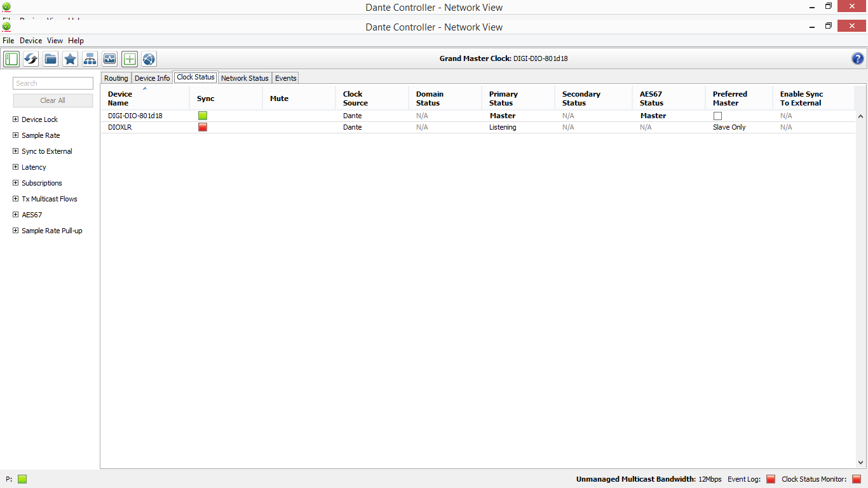Click AES67 Status Master cell for DIGI-DIO-801d18
Image resolution: width=868 pixels, height=488 pixels.
point(653,116)
